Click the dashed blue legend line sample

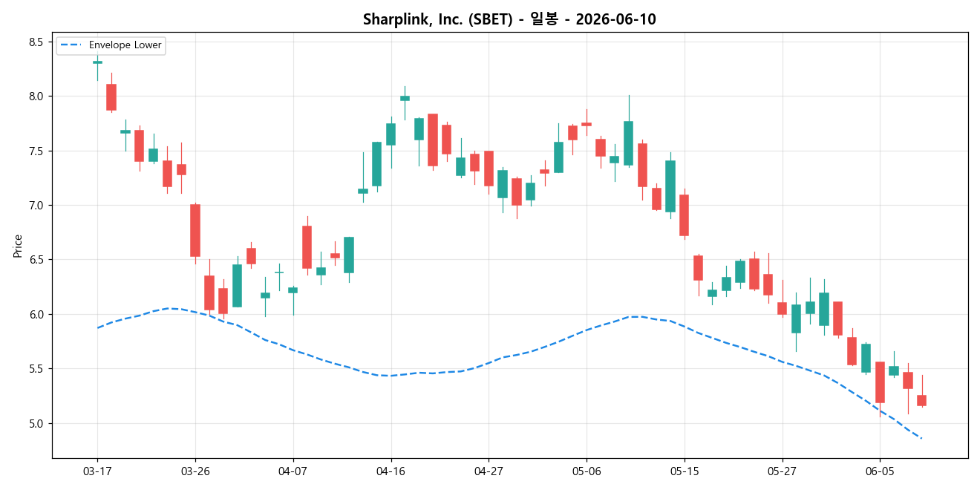(72, 45)
